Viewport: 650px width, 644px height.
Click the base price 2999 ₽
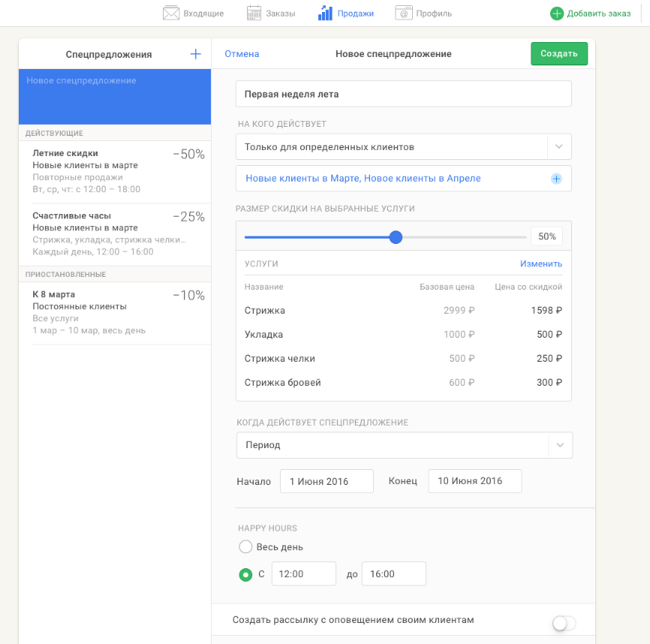[459, 311]
